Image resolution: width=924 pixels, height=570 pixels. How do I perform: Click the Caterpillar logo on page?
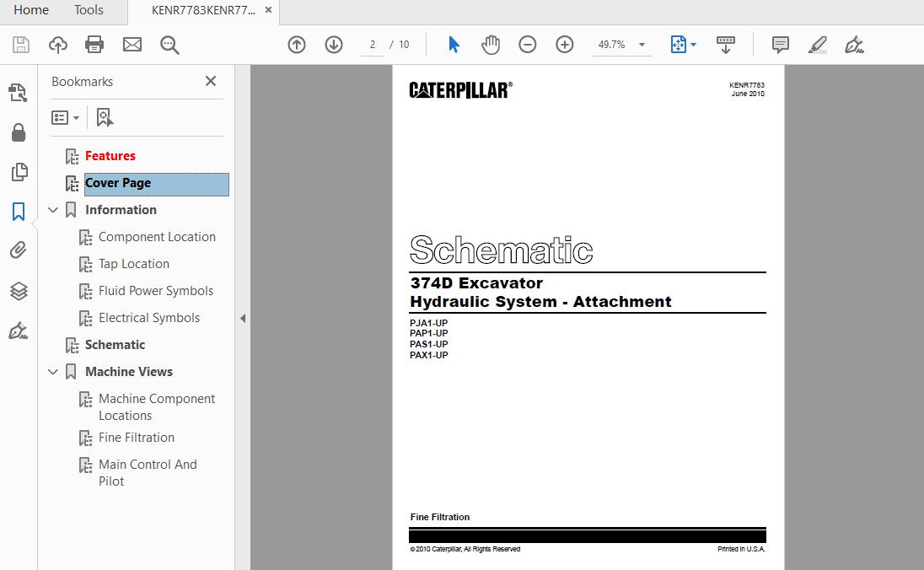(x=461, y=90)
